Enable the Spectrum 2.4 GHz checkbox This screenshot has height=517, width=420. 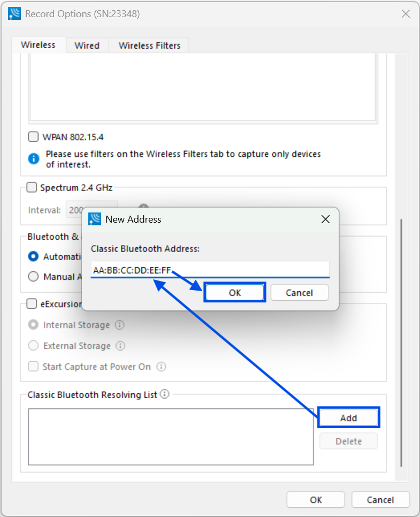click(32, 187)
